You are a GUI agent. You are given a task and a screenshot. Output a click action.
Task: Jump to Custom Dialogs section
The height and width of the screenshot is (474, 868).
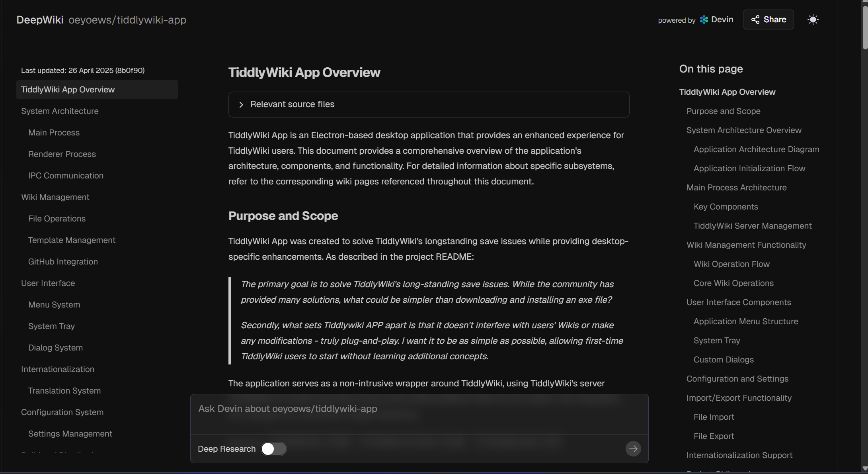click(724, 360)
